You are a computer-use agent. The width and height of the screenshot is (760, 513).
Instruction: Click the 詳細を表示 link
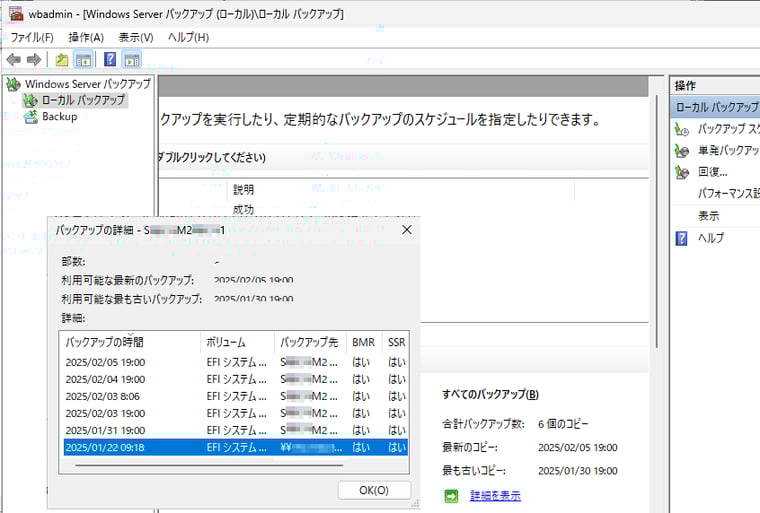tap(495, 495)
